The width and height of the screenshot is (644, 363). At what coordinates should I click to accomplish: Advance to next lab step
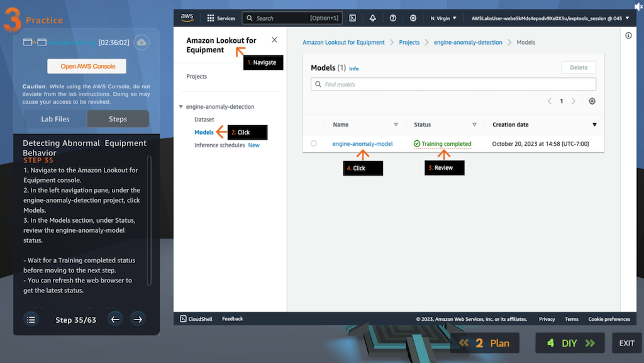[x=138, y=319]
